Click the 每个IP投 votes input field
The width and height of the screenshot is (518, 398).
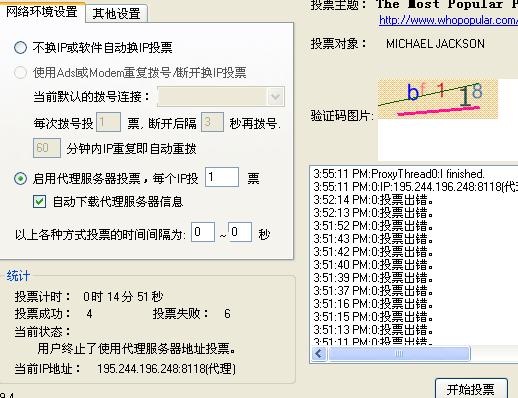222,177
